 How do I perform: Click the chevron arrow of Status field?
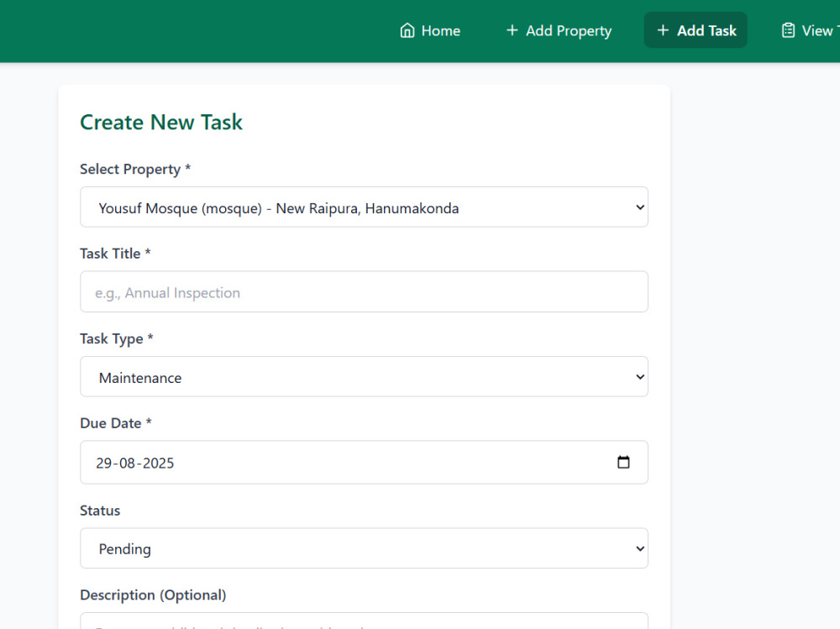point(639,548)
